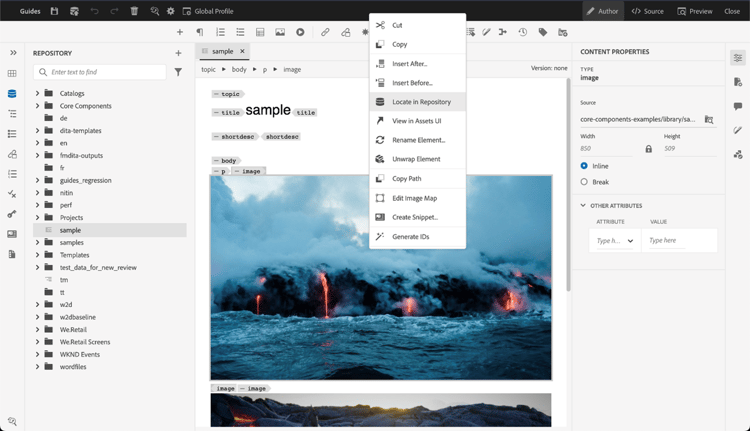This screenshot has height=431, width=750.
Task: Switch to Source view
Action: [647, 11]
